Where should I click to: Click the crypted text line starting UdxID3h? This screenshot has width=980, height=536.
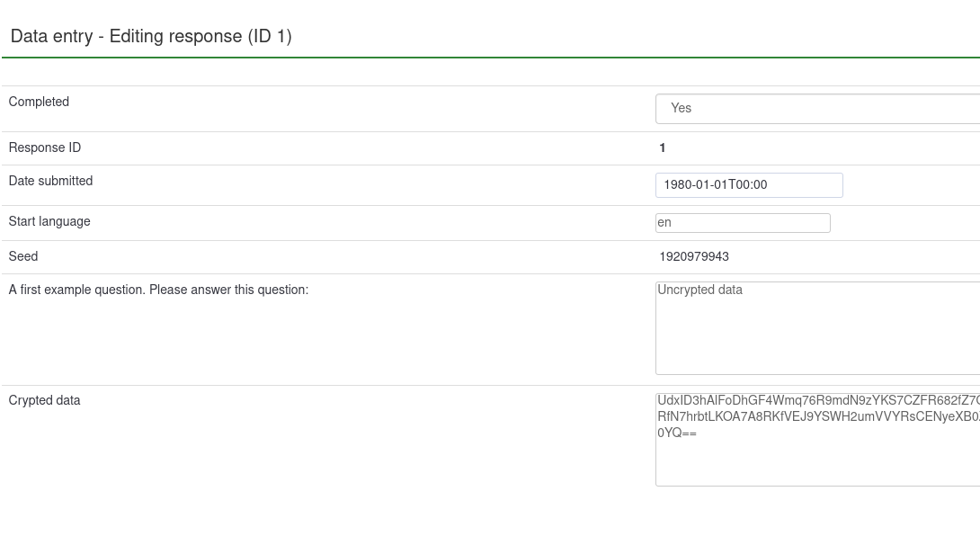coord(816,401)
